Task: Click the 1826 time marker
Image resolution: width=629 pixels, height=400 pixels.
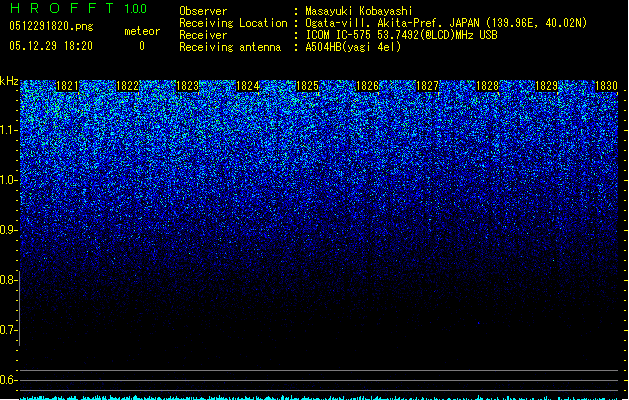Action: tap(367, 86)
